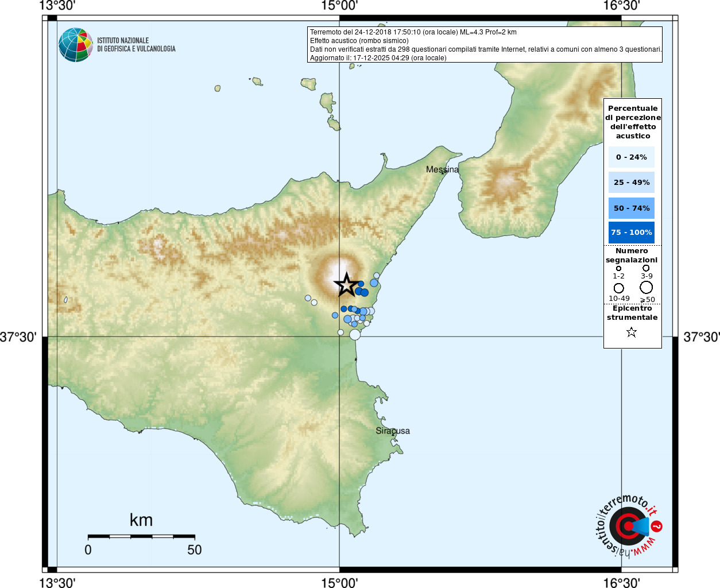
Task: Click the INGV globe logo
Action: point(76,45)
